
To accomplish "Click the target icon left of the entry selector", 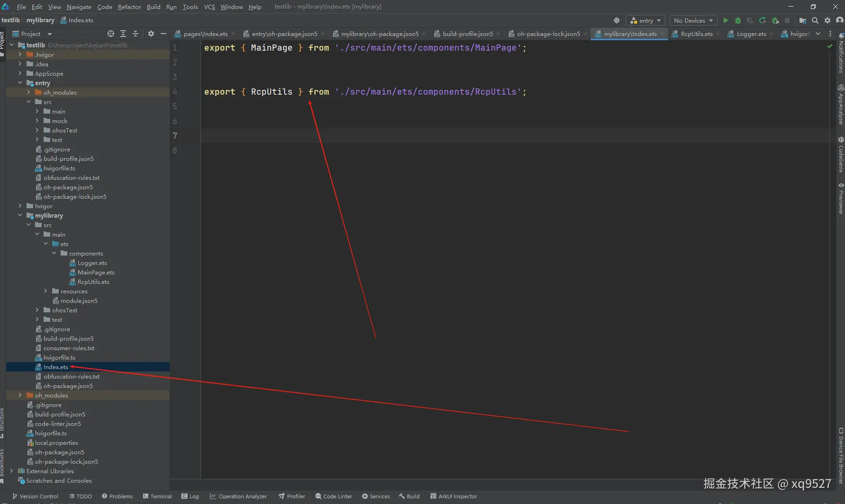I will (x=616, y=20).
